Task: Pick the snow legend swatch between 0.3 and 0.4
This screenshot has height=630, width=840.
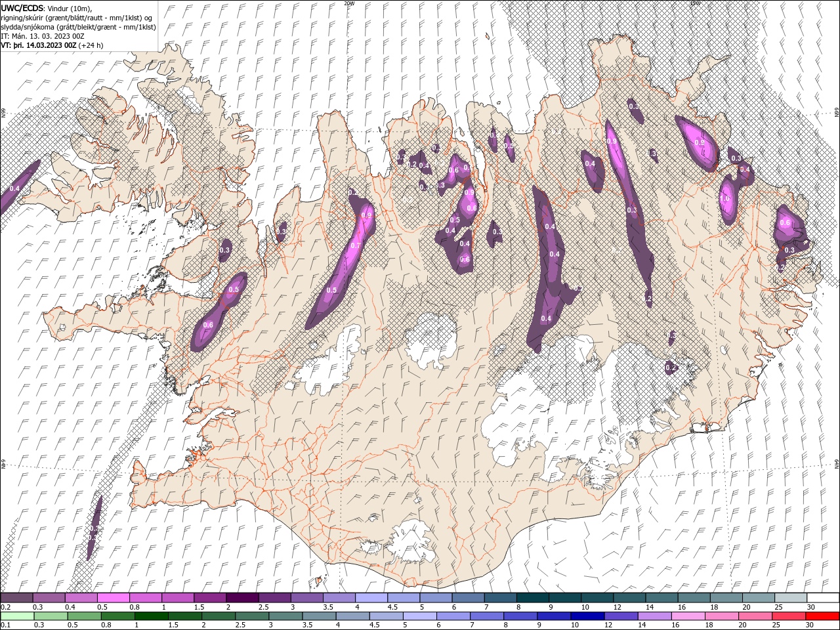Action: (x=49, y=598)
